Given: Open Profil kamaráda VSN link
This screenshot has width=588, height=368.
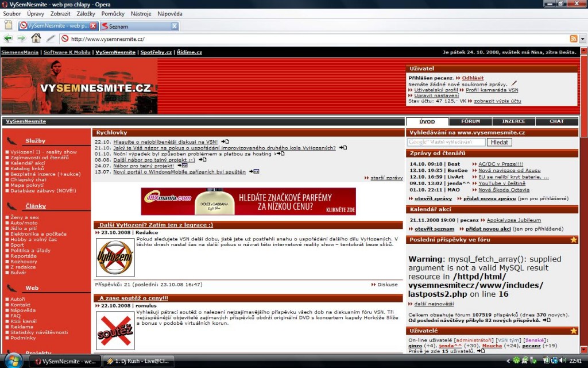Looking at the screenshot, I should (492, 90).
